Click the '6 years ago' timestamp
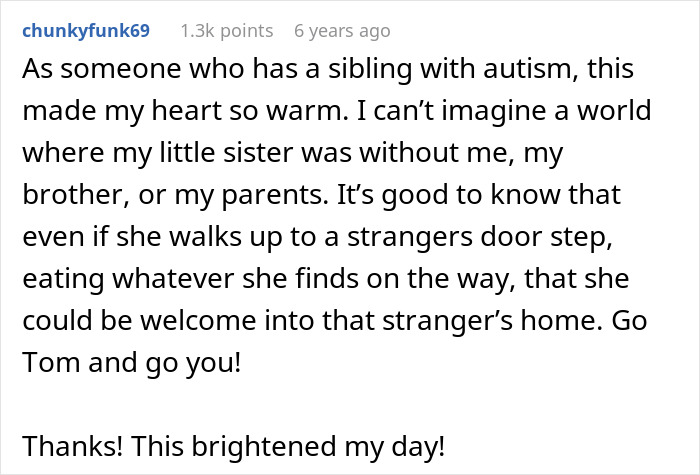 [342, 31]
